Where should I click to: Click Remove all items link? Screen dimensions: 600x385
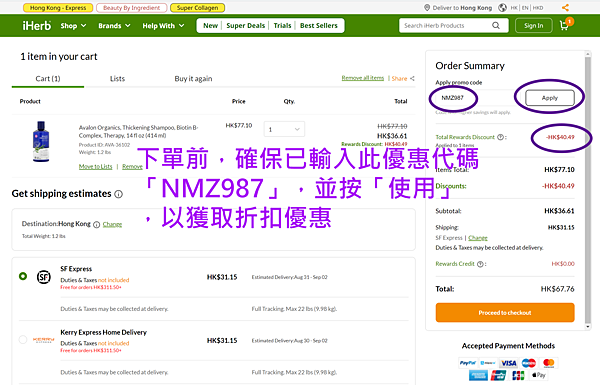pyautogui.click(x=362, y=78)
